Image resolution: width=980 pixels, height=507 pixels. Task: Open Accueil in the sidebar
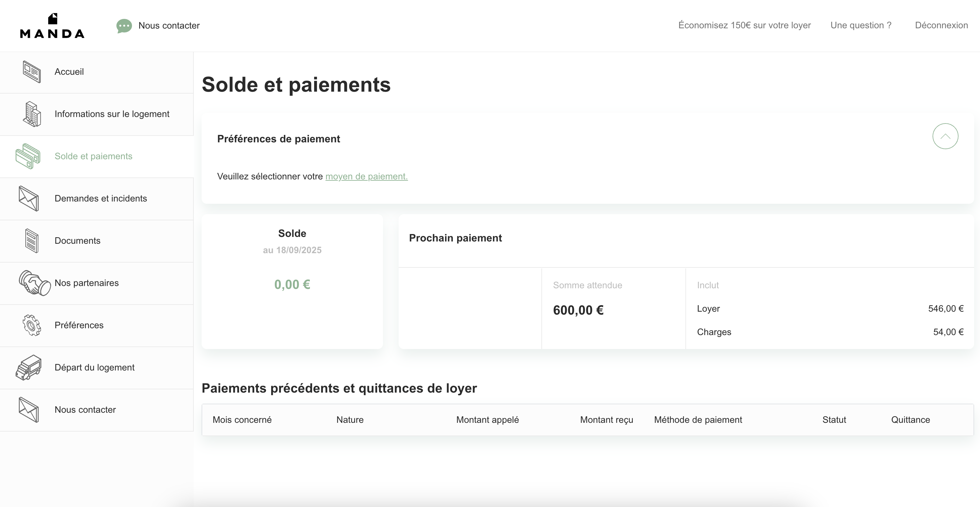(x=97, y=72)
